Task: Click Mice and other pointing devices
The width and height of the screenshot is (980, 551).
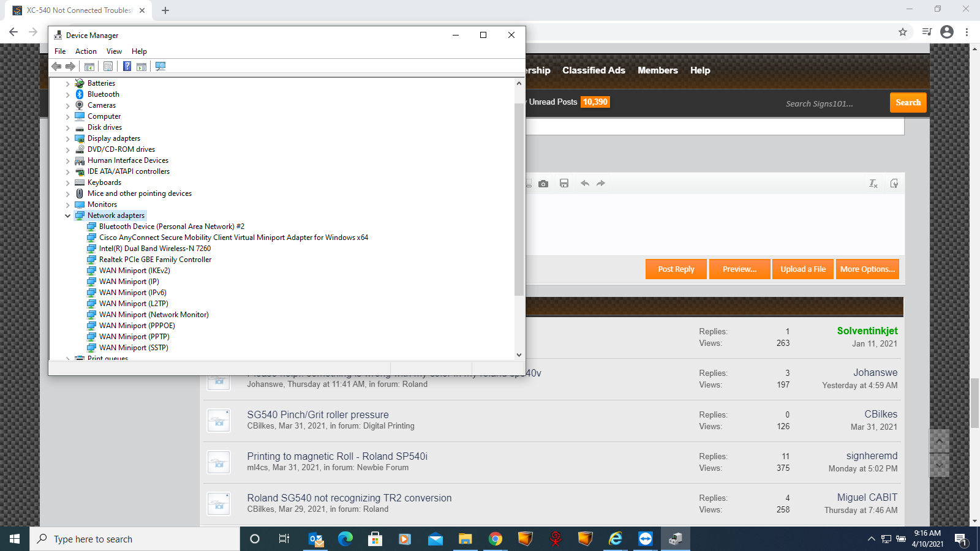Action: (139, 193)
